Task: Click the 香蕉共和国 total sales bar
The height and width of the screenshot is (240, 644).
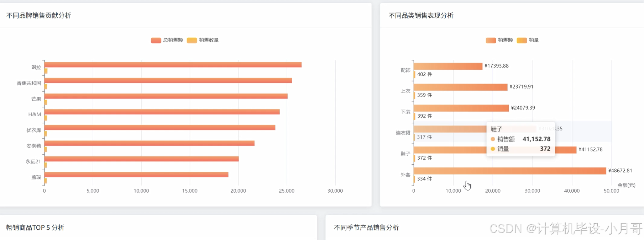Action: click(168, 80)
